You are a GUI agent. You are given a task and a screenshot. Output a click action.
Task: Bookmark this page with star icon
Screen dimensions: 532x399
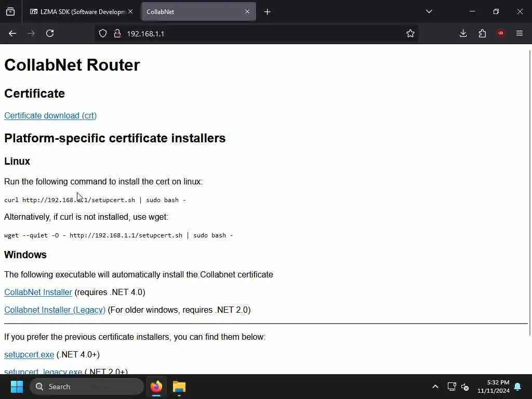click(x=410, y=33)
